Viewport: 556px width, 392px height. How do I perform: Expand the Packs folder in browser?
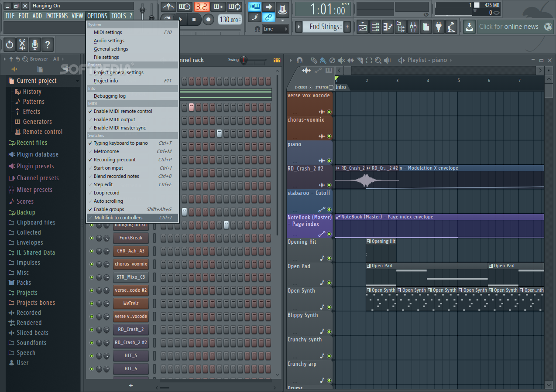coord(24,283)
